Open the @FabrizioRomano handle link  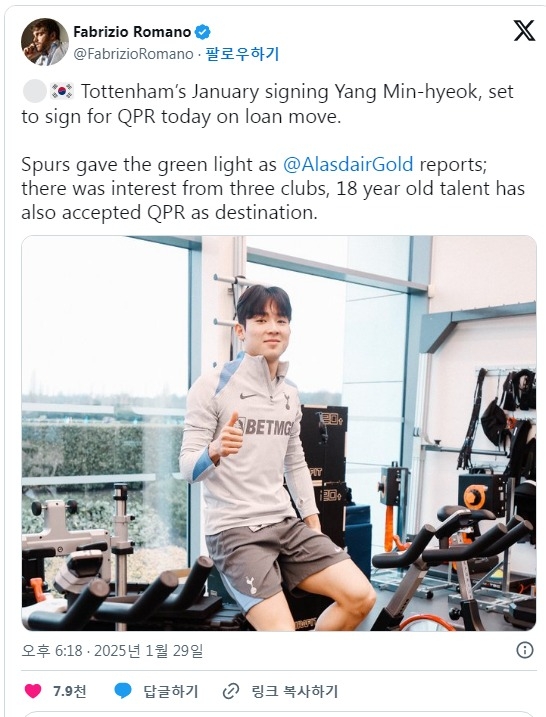[134, 54]
